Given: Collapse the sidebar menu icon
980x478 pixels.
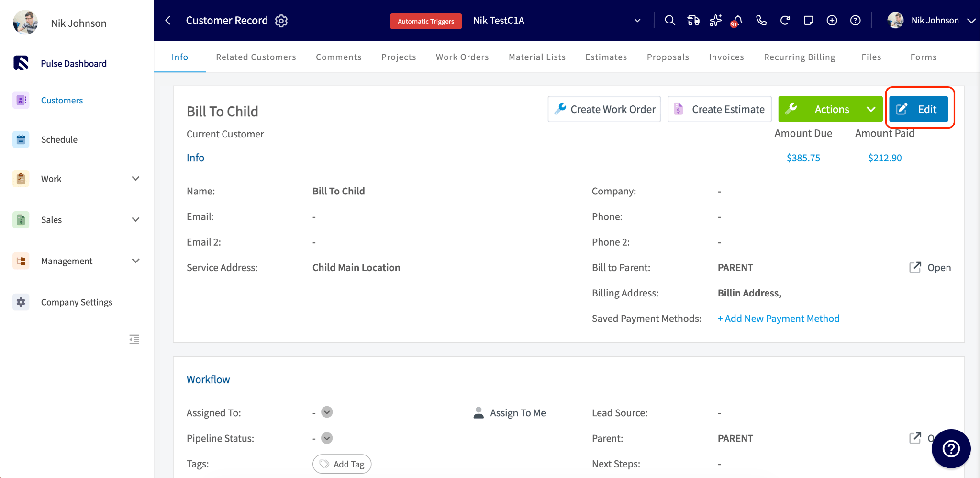Looking at the screenshot, I should [134, 340].
